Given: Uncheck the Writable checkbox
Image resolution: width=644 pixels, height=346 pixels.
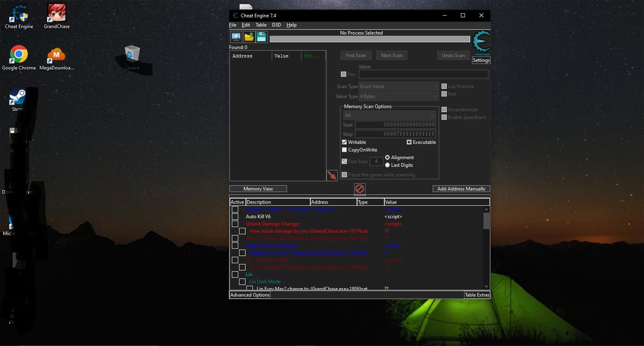Looking at the screenshot, I should 344,142.
